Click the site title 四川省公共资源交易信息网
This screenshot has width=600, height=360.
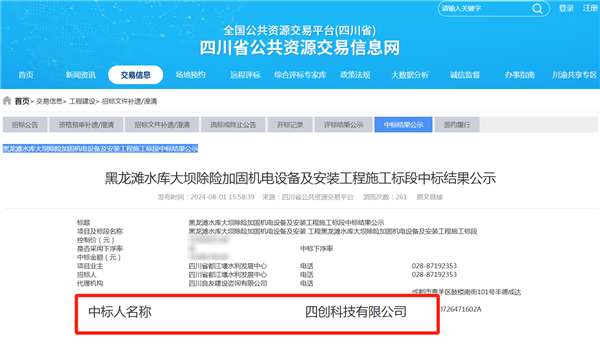click(x=300, y=48)
